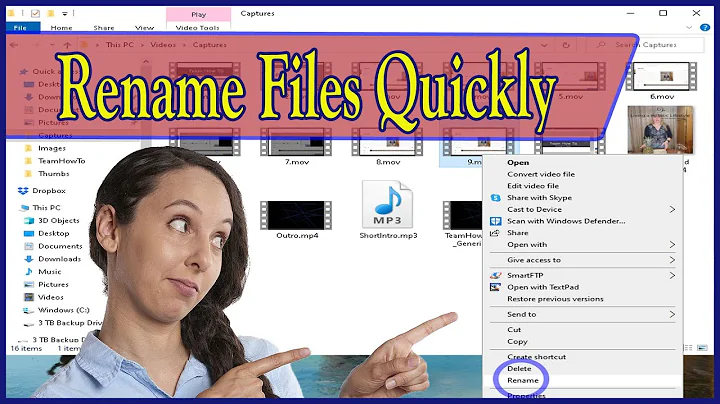
Task: Click the Share icon in context menu
Action: (x=495, y=233)
